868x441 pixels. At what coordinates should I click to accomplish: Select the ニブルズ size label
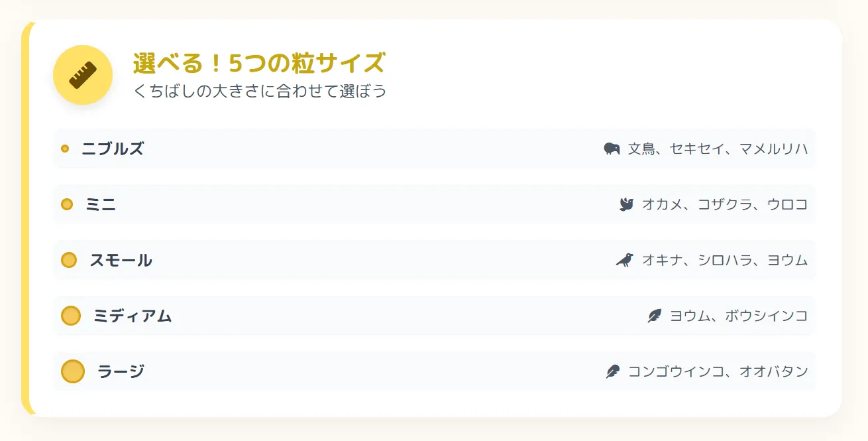tap(113, 149)
